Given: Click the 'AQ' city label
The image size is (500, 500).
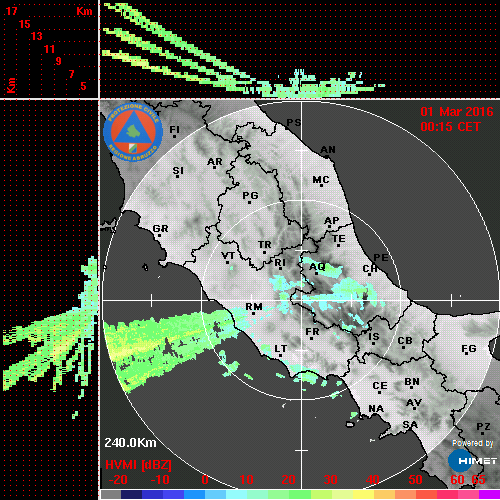Looking at the screenshot, I should (317, 267).
